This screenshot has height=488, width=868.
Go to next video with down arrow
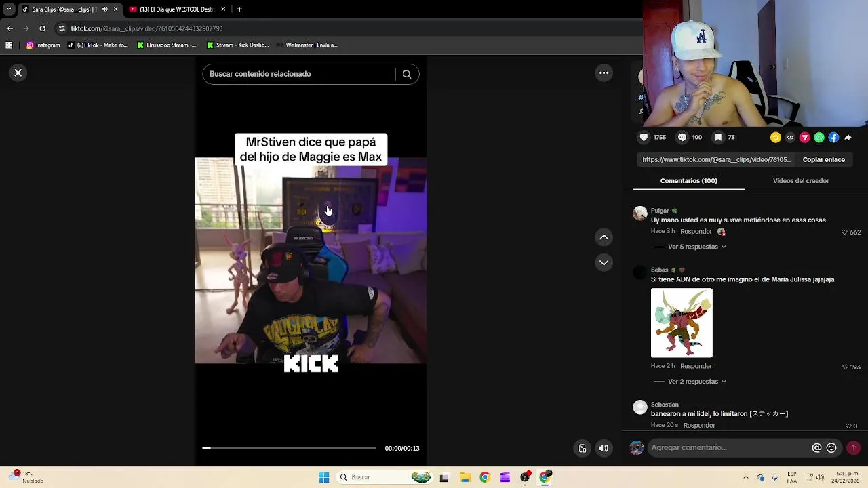click(604, 262)
